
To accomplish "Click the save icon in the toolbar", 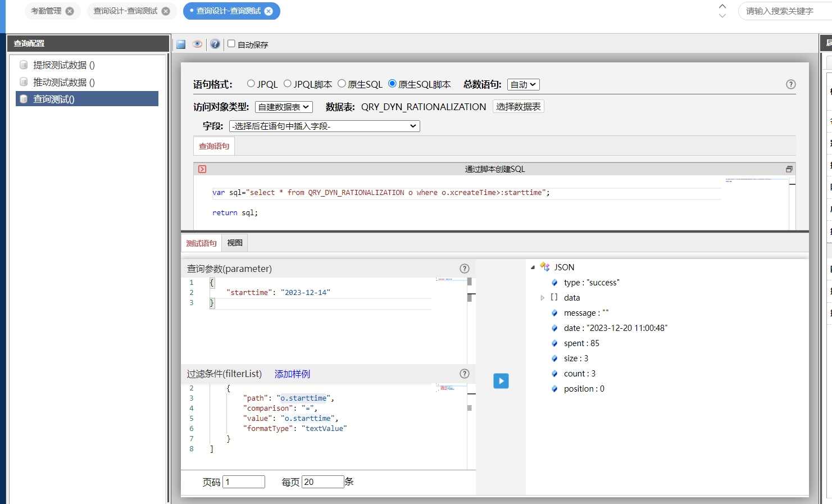I will [181, 44].
